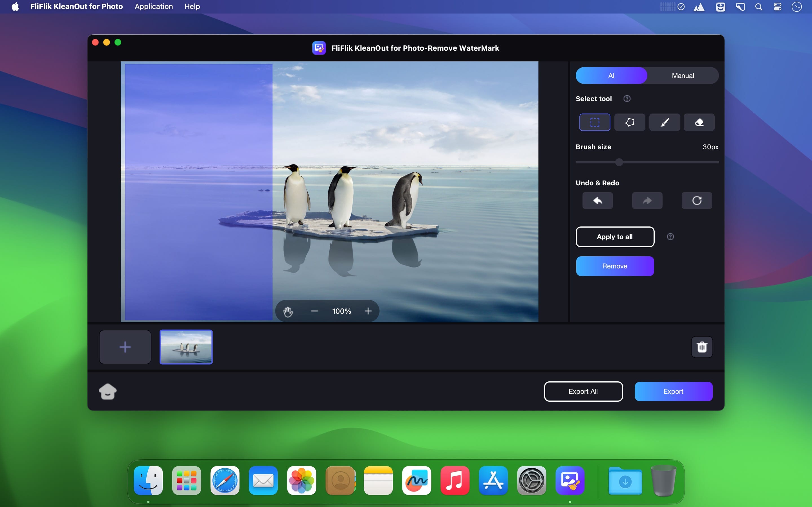812x507 pixels.
Task: Click the Brush size slider handle
Action: 619,162
